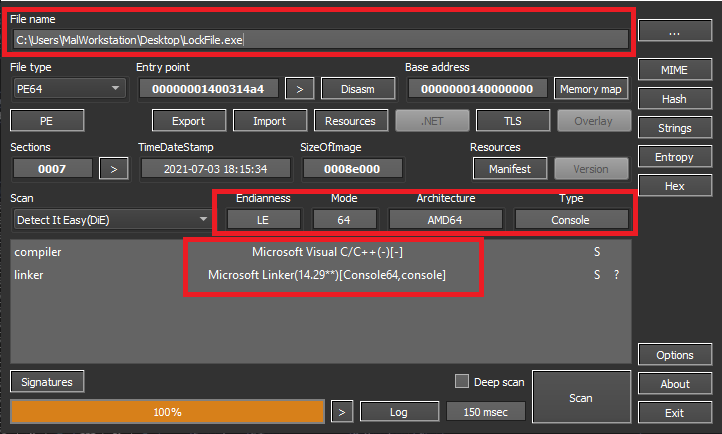Open the Resources viewer button

[350, 121]
